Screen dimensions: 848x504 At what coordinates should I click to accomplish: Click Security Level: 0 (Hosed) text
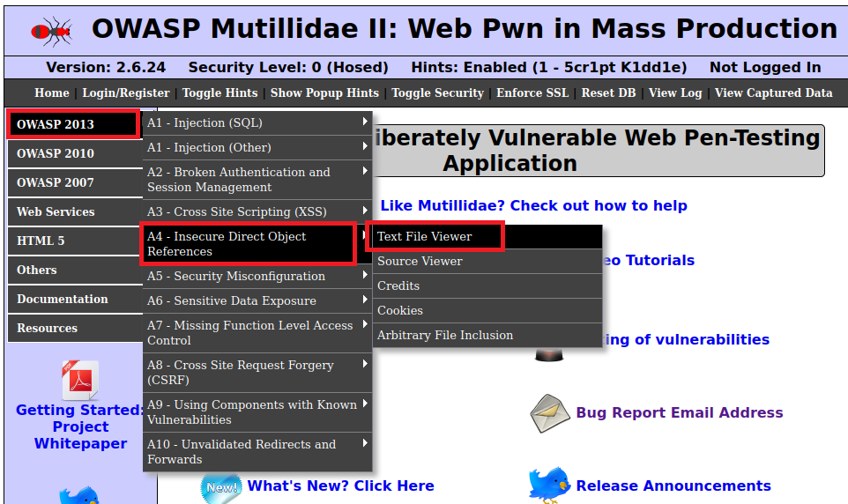288,68
